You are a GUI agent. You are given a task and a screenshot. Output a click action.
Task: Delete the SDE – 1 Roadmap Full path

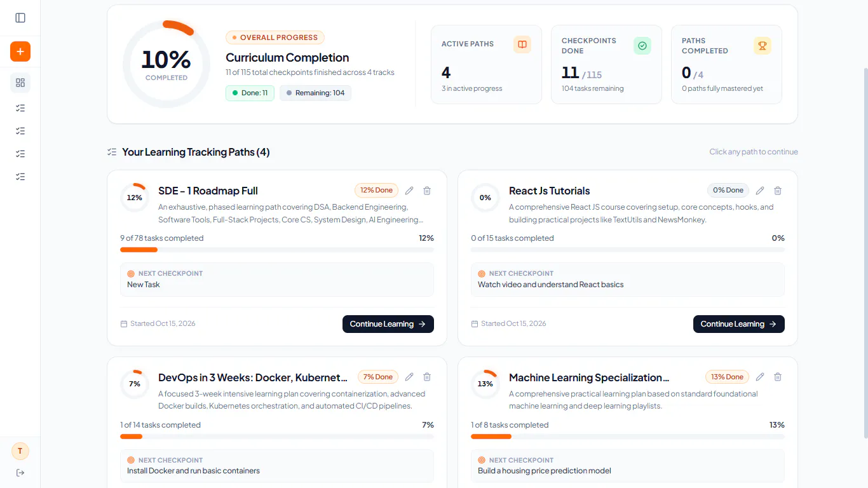427,191
